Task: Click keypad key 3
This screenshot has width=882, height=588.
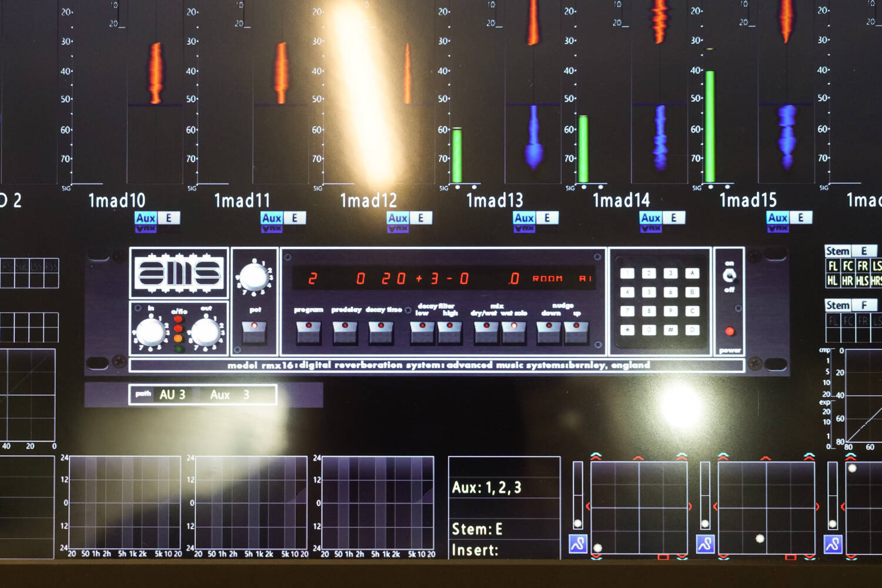Action: pos(671,273)
